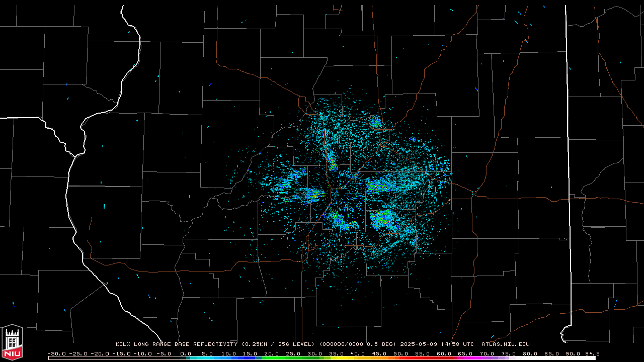Viewport: 644px width, 362px height.
Task: Click the 94.5 scale label
Action: 592,353
